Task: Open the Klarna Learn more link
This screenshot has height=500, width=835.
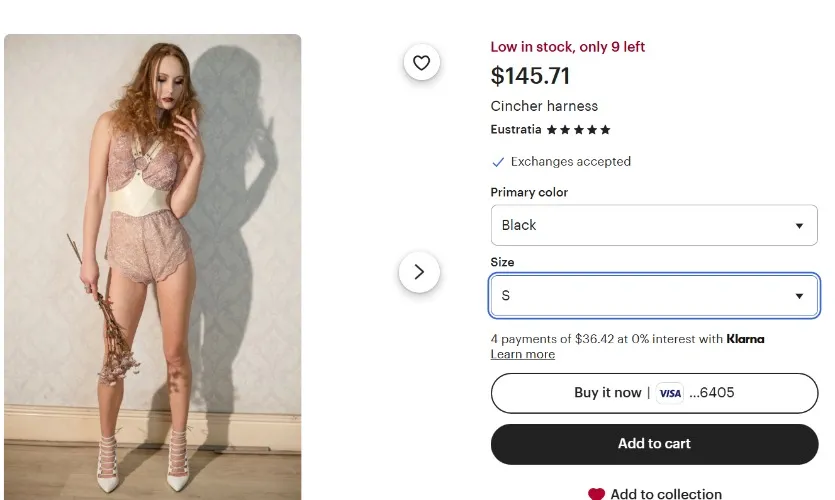Action: [522, 354]
